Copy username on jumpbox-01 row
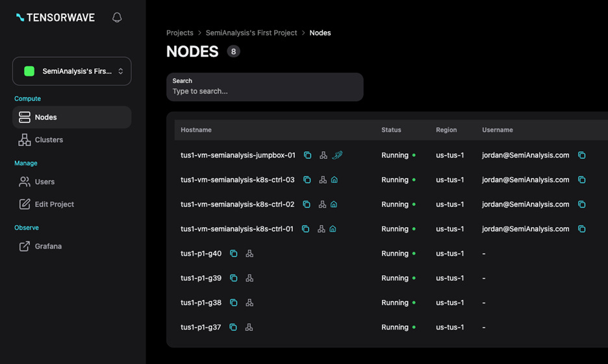The image size is (608, 364). click(x=581, y=155)
